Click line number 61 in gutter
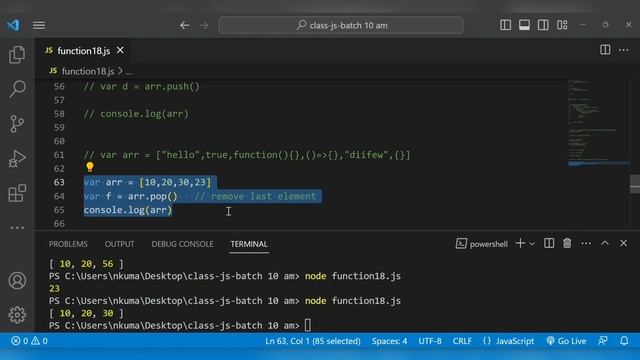The image size is (640, 360). click(59, 155)
